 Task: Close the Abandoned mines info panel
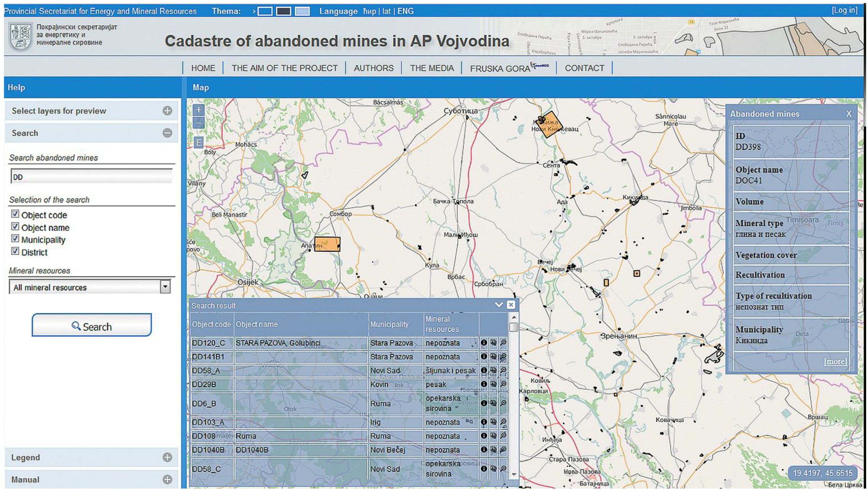pos(849,114)
